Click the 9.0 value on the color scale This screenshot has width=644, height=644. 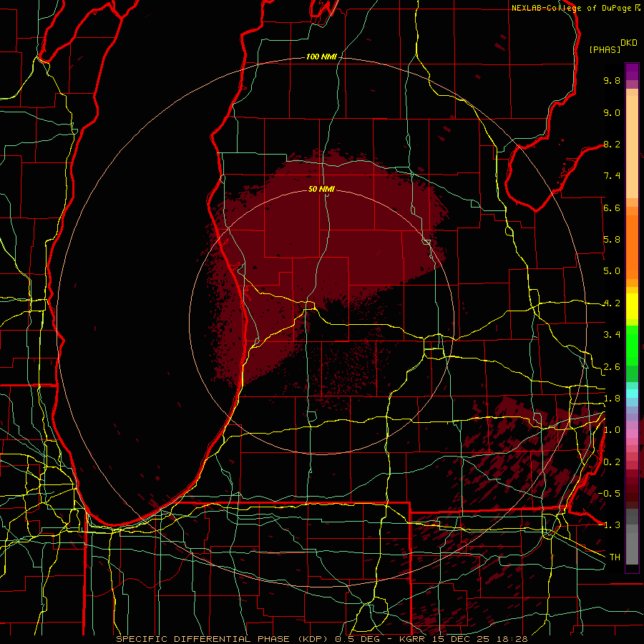(612, 112)
